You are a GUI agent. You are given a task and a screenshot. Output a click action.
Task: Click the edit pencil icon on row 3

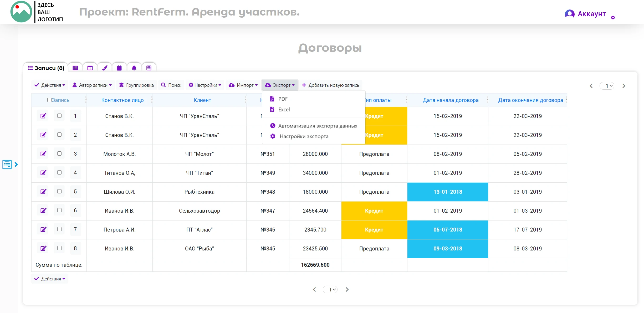coord(43,154)
